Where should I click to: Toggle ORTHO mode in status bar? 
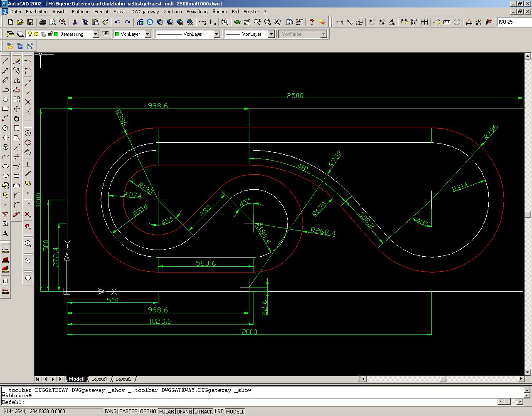coord(148,411)
